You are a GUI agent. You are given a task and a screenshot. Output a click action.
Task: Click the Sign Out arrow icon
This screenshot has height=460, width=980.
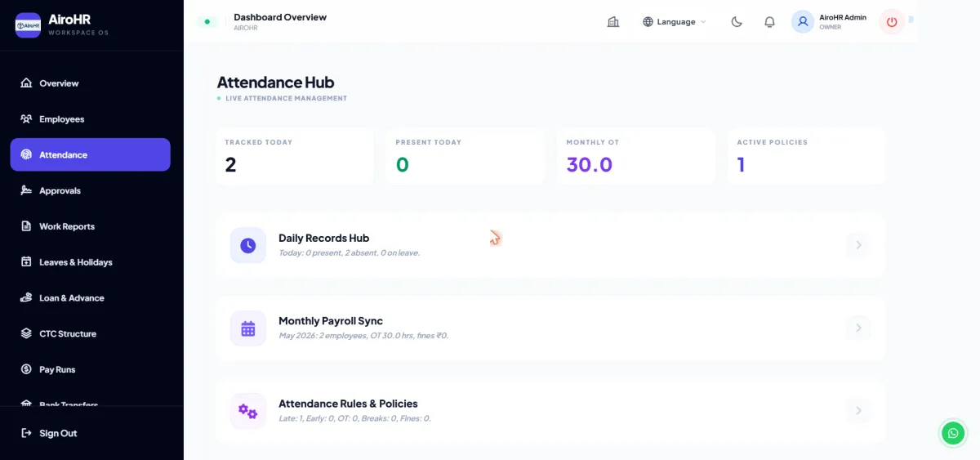click(26, 433)
